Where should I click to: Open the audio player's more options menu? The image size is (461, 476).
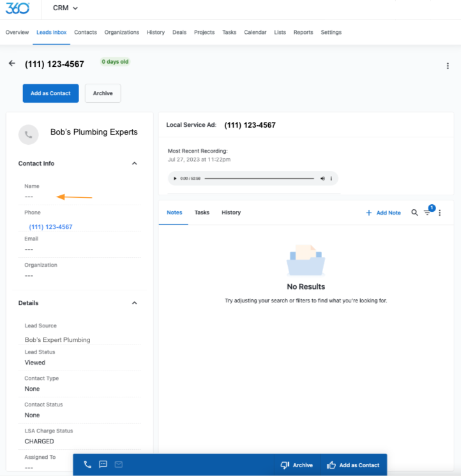coord(331,179)
